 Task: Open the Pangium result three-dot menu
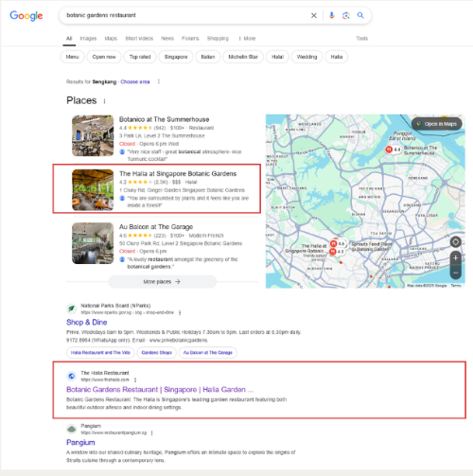(x=151, y=432)
